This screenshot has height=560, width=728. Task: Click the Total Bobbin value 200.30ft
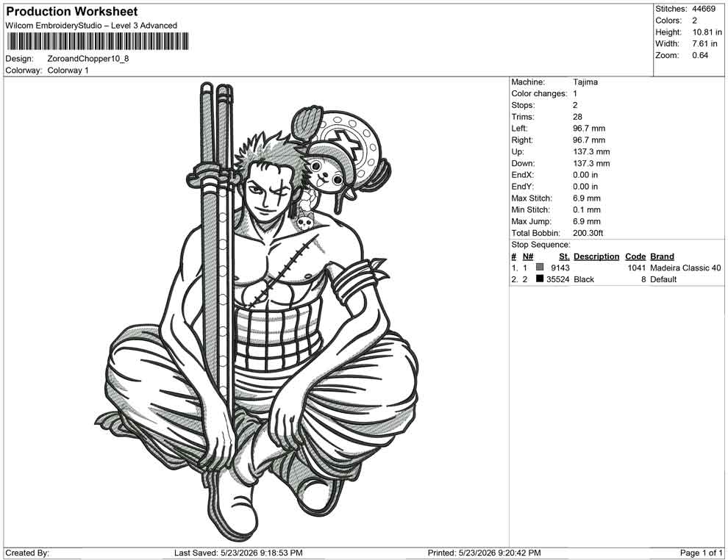tap(588, 233)
